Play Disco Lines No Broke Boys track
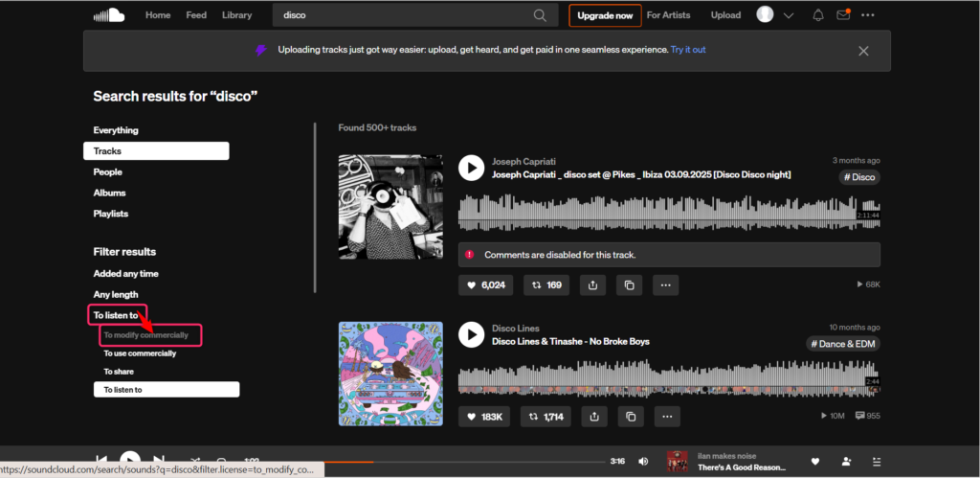Image resolution: width=980 pixels, height=478 pixels. click(x=471, y=334)
